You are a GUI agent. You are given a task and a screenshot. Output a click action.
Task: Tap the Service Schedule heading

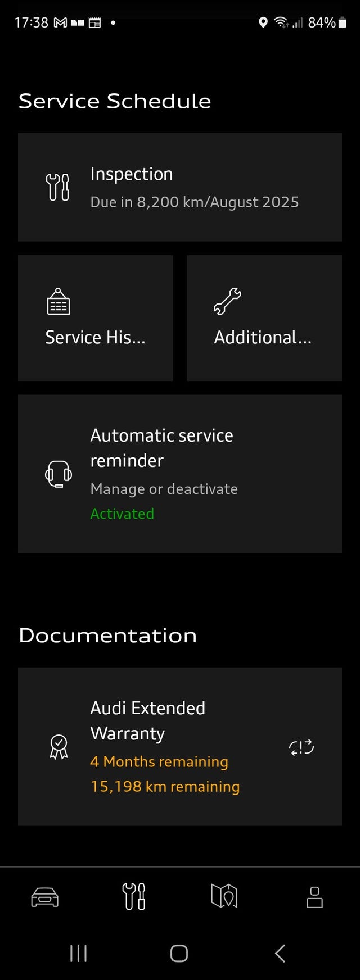[x=115, y=101]
